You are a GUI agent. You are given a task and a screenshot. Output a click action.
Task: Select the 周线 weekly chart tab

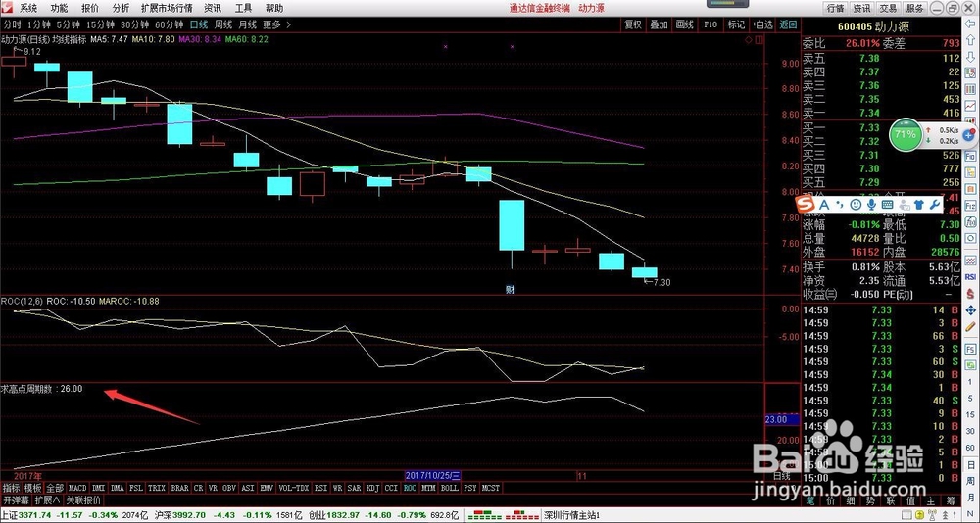(x=223, y=25)
